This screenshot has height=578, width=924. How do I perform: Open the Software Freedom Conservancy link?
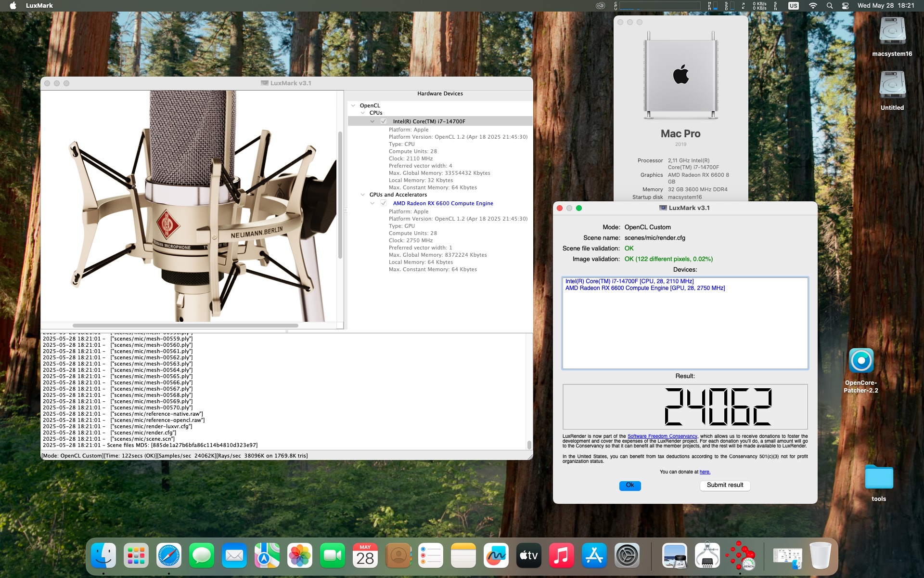662,436
